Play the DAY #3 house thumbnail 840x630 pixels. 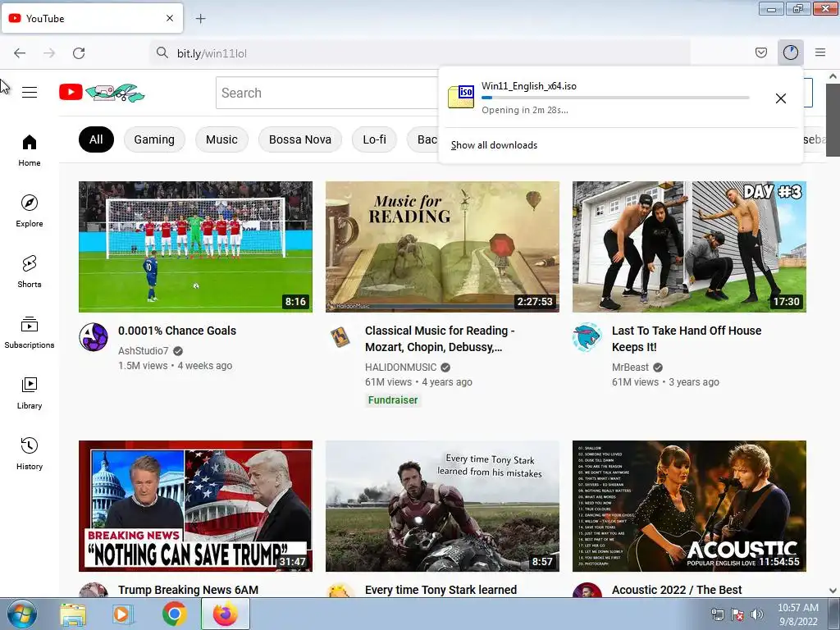(689, 247)
